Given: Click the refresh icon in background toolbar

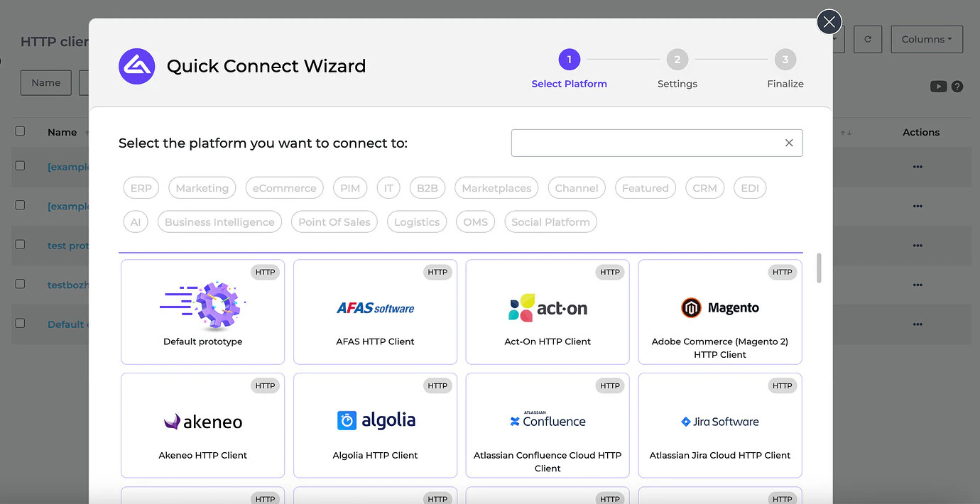Looking at the screenshot, I should [867, 40].
